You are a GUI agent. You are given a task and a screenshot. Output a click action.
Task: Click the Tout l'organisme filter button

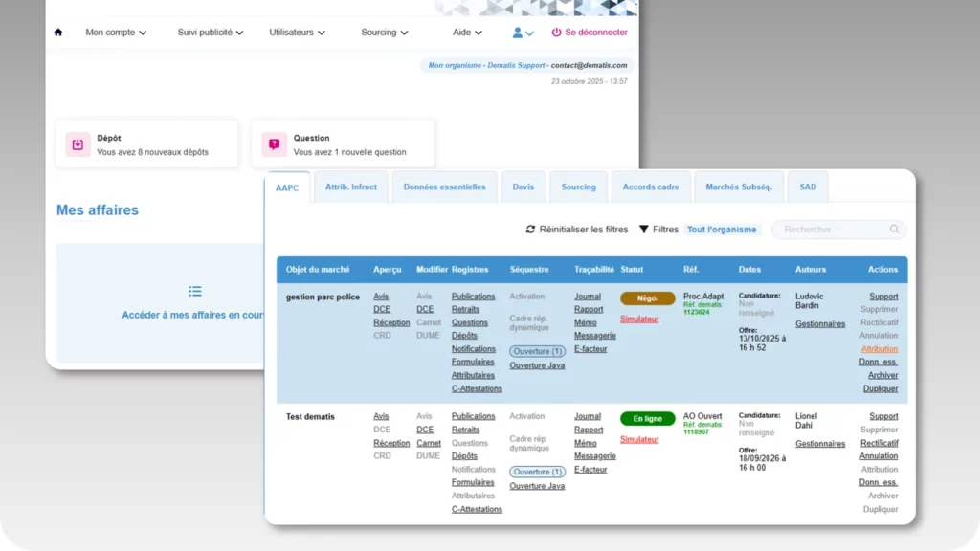click(722, 230)
